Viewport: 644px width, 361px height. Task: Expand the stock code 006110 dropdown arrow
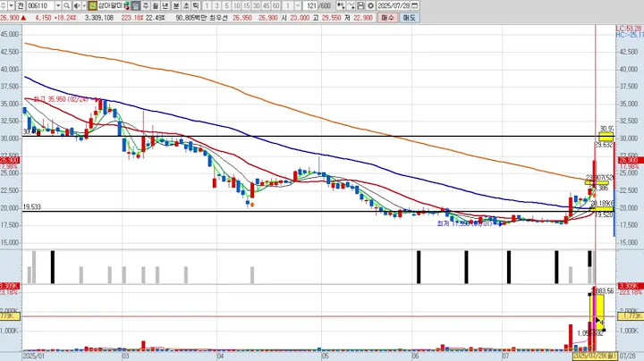pos(58,5)
